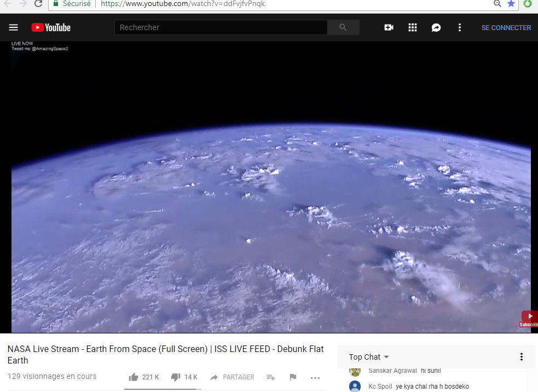Click SE CONNECTER to sign in
The width and height of the screenshot is (538, 392).
[x=506, y=27]
